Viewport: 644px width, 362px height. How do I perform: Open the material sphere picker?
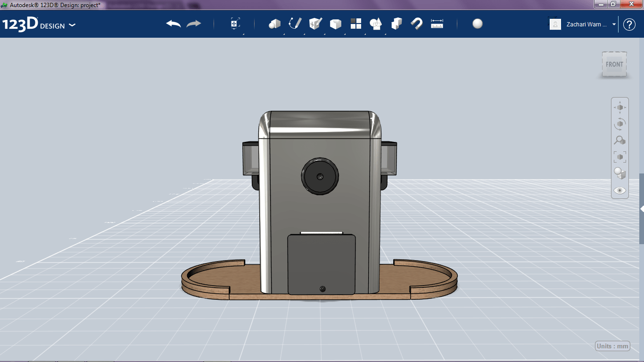coord(477,24)
